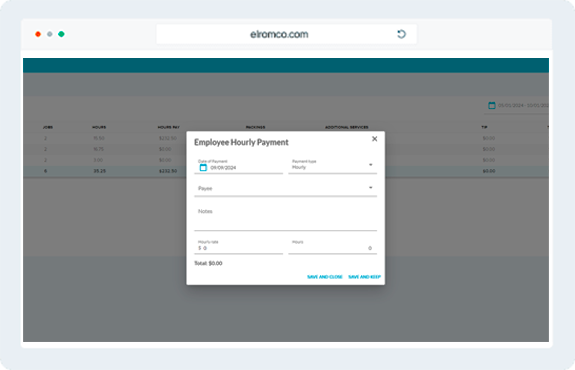Click the PACKINGS column header
575x370 pixels.
255,127
